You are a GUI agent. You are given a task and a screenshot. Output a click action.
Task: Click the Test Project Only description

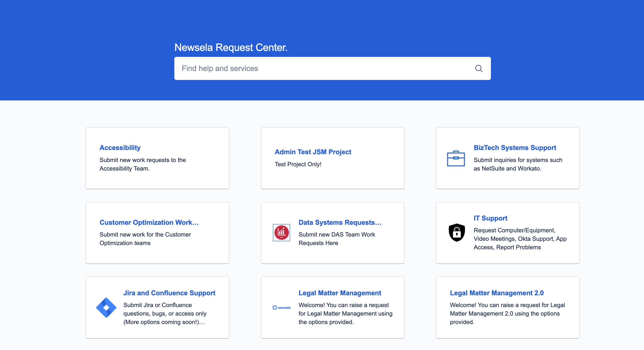[x=298, y=164]
